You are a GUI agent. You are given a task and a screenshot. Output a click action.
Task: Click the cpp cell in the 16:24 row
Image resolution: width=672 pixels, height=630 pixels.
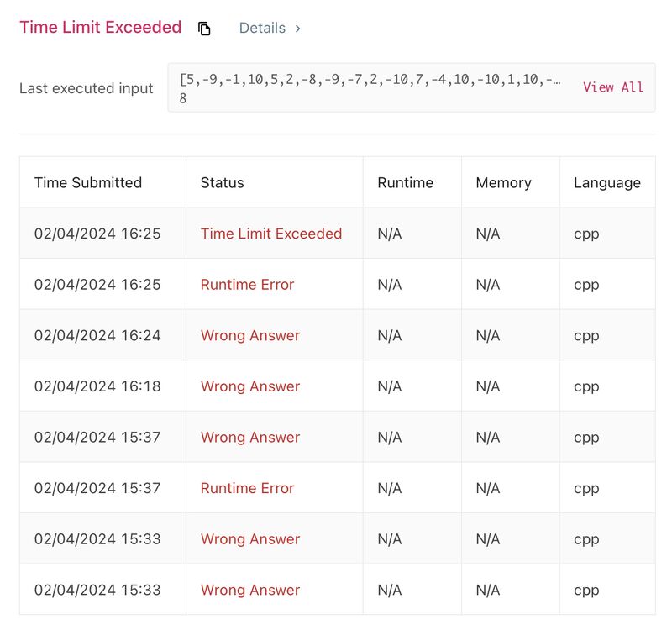(586, 335)
